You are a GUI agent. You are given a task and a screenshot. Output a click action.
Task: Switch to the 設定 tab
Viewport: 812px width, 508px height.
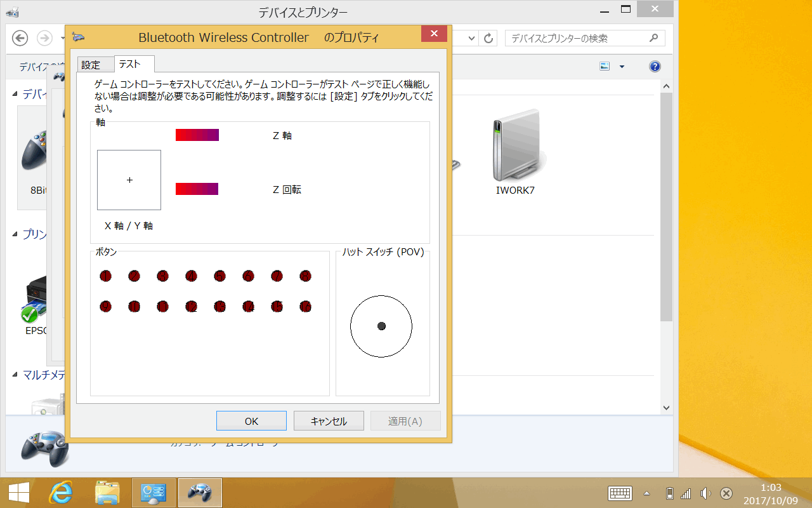click(91, 65)
